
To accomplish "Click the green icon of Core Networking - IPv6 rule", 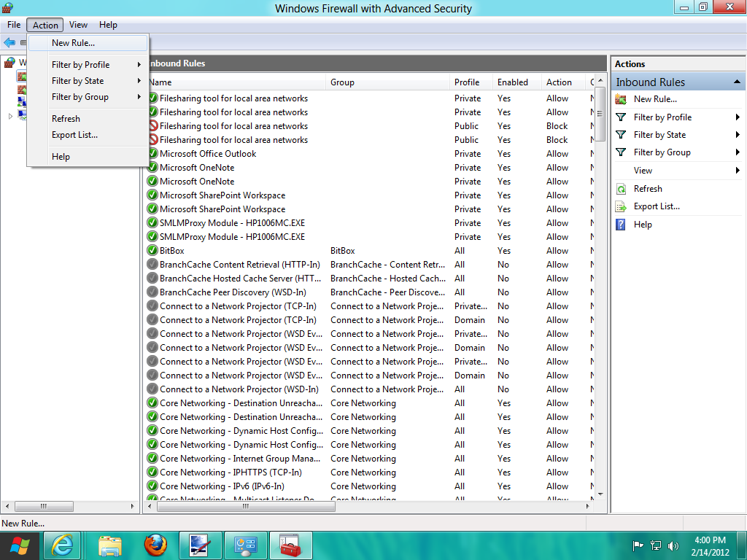I will point(152,486).
